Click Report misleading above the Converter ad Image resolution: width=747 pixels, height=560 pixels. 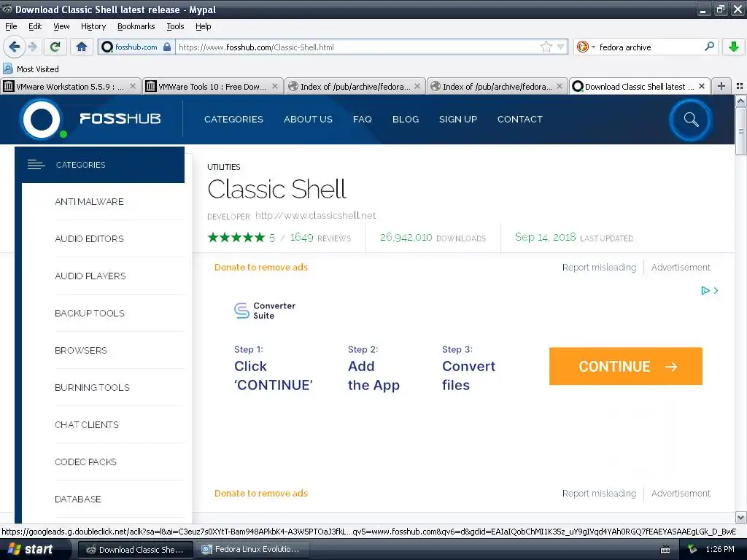(599, 267)
